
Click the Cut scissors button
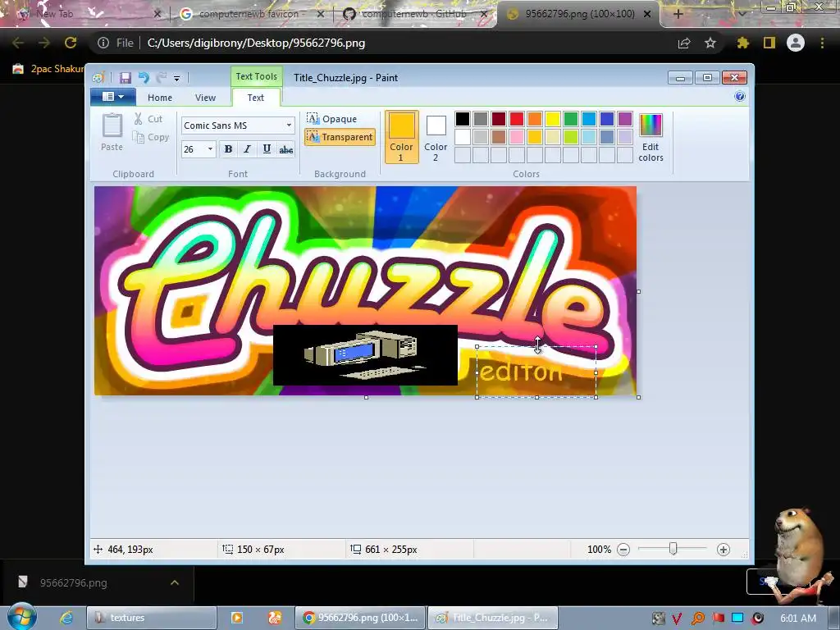point(148,119)
